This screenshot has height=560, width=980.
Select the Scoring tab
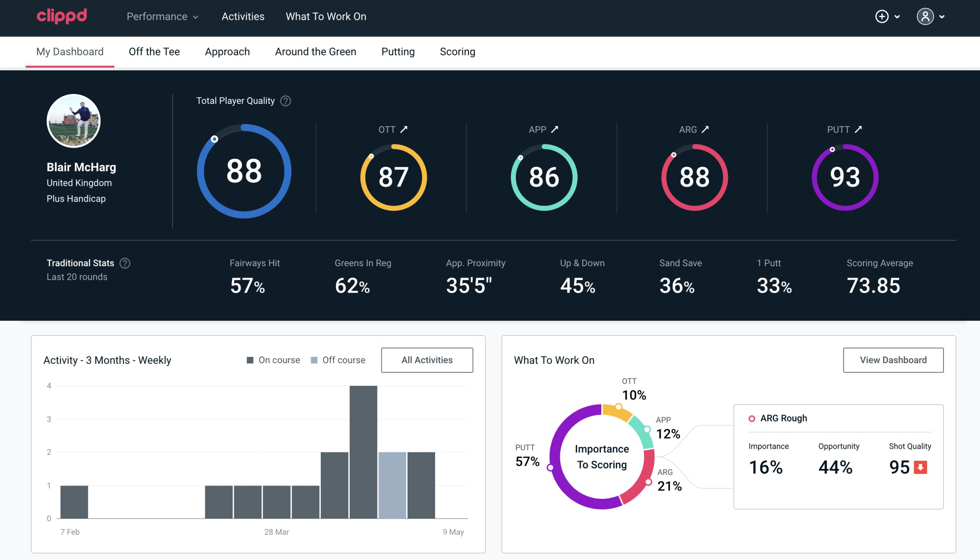pos(458,51)
